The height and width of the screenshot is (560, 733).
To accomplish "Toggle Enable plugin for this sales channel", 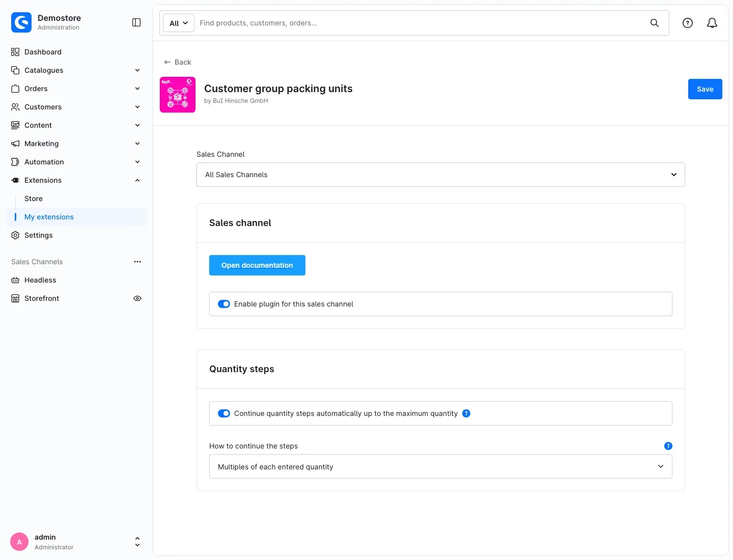I will coord(224,304).
